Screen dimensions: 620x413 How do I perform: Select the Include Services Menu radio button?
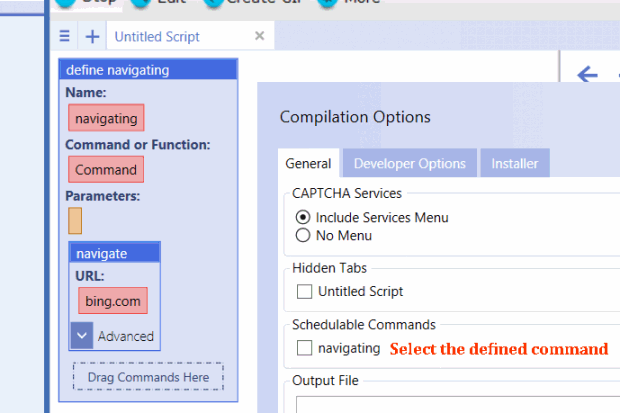pyautogui.click(x=303, y=217)
